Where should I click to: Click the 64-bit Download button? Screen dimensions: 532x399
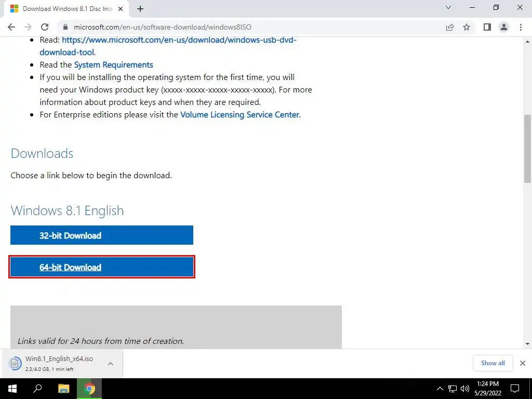pyautogui.click(x=102, y=267)
